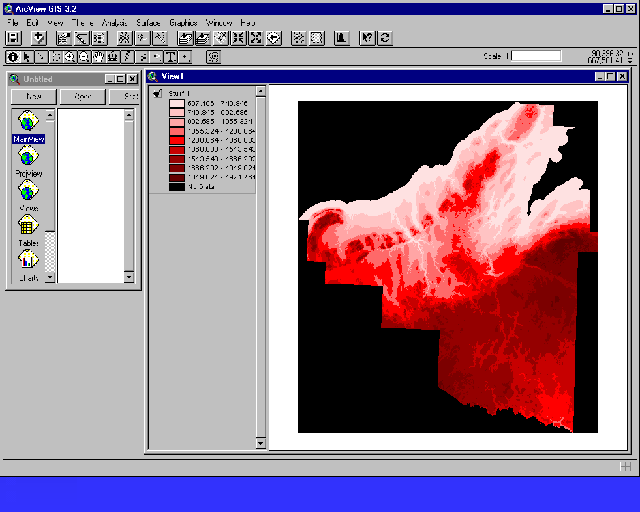Select the Text tool
The width and height of the screenshot is (640, 512).
pyautogui.click(x=171, y=57)
